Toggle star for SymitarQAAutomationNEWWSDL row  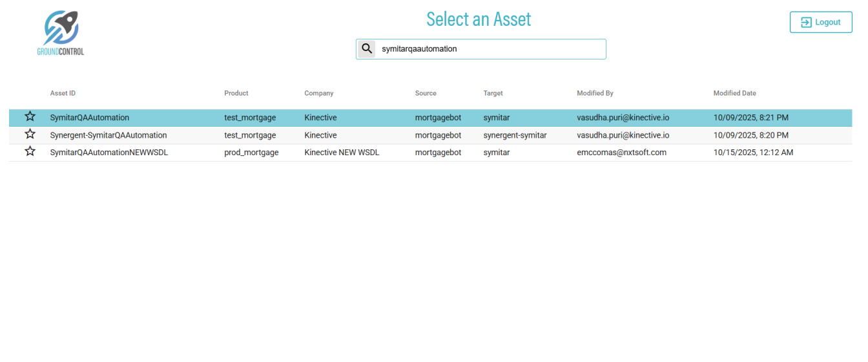(30, 152)
